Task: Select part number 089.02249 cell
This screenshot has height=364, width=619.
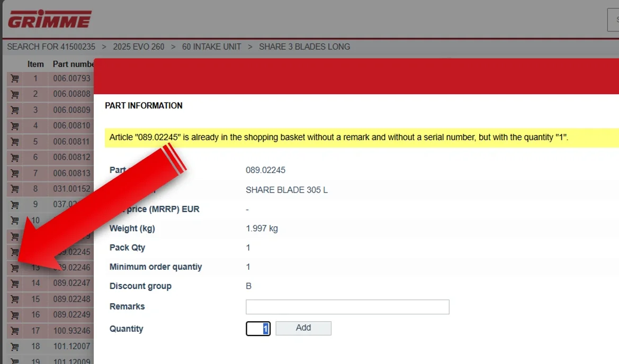Action: click(x=72, y=314)
